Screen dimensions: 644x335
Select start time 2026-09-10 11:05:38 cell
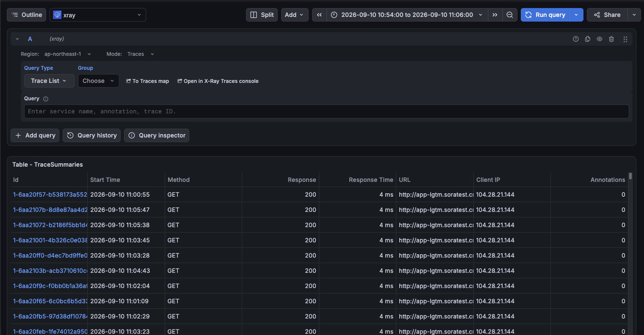point(126,225)
